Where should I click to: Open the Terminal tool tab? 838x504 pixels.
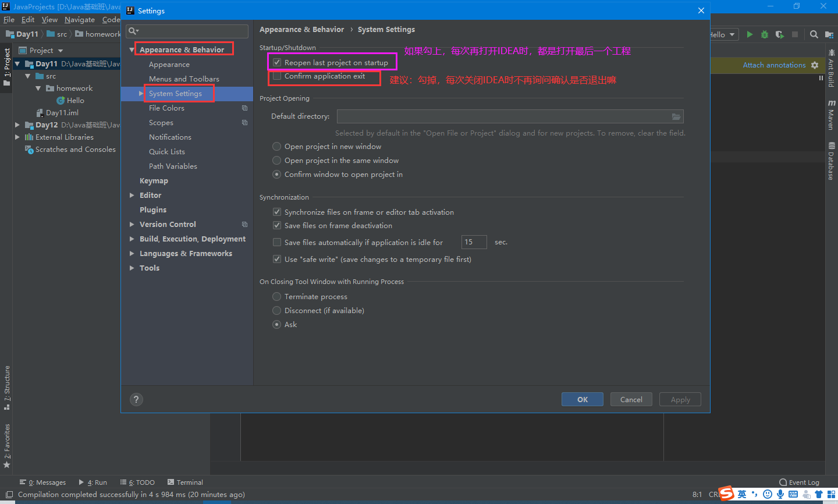point(185,482)
